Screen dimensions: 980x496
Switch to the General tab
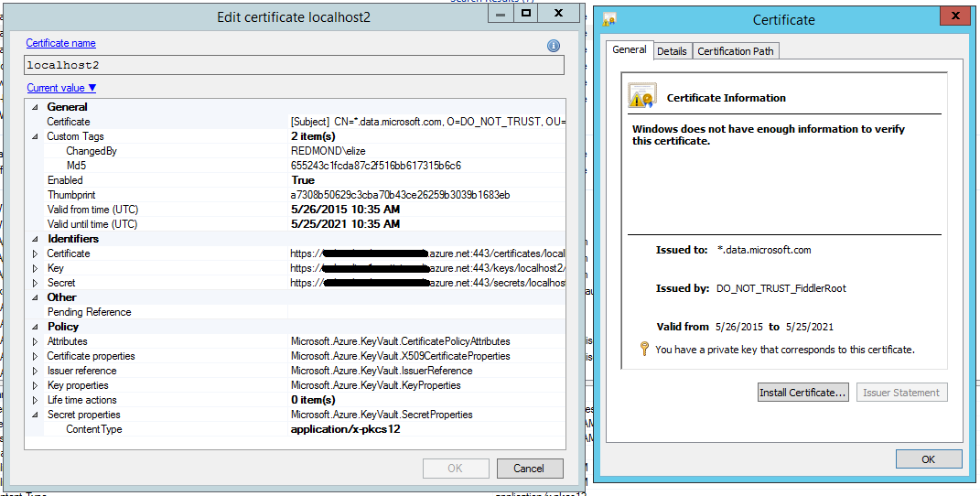tap(630, 50)
